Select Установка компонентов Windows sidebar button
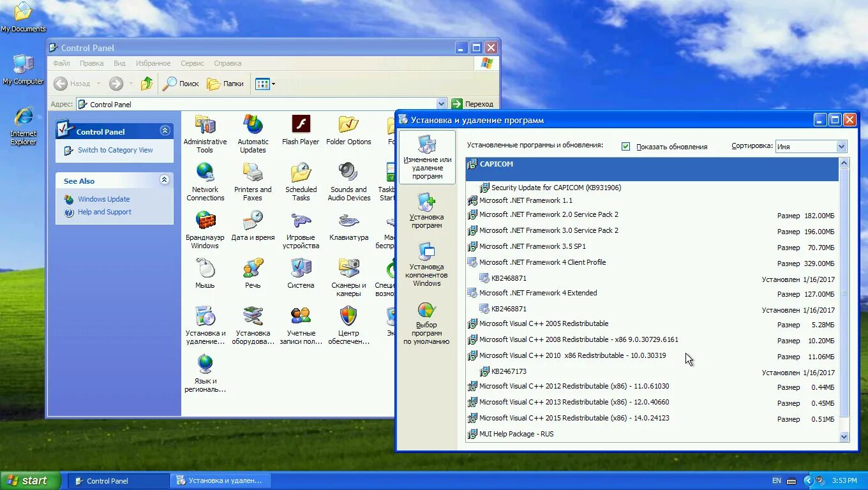Image resolution: width=868 pixels, height=490 pixels. tap(427, 264)
